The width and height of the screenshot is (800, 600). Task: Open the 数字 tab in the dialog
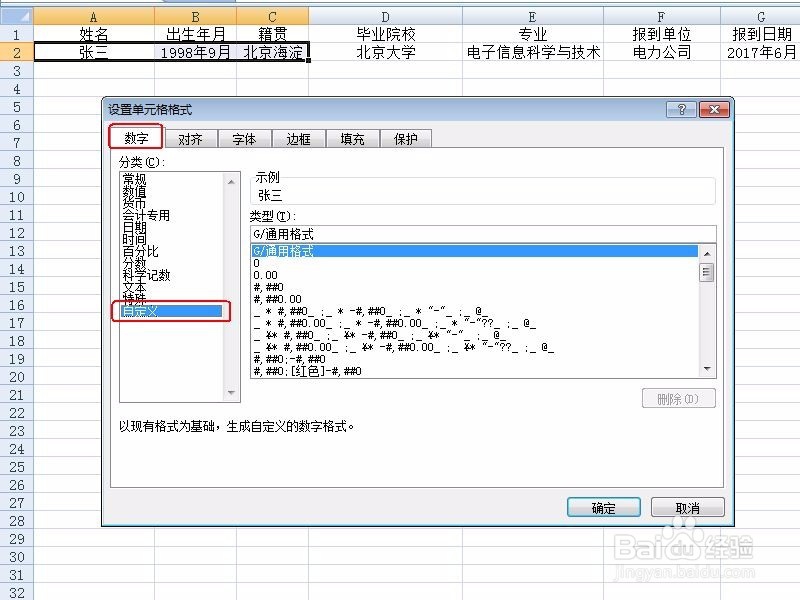pos(136,138)
